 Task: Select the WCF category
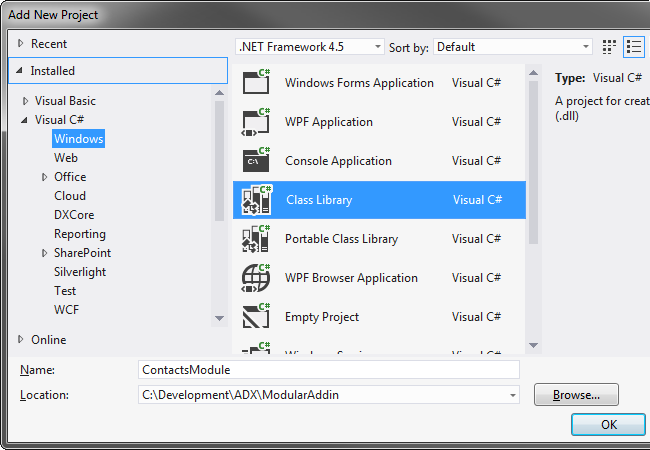point(66,310)
